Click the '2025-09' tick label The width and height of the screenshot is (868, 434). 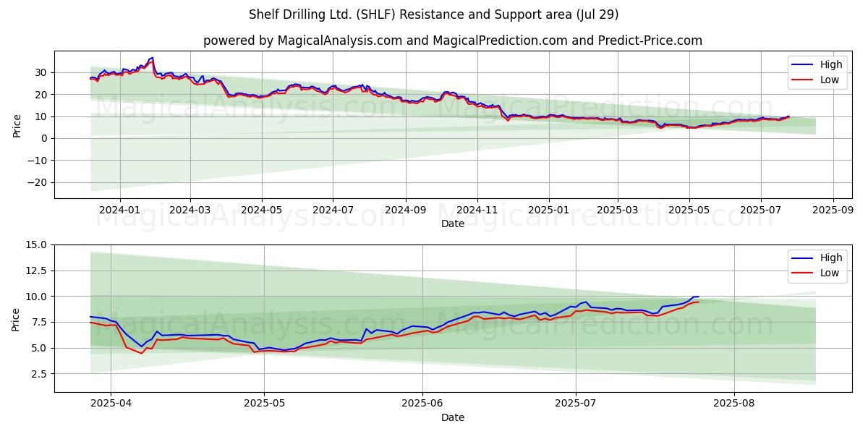click(x=833, y=210)
